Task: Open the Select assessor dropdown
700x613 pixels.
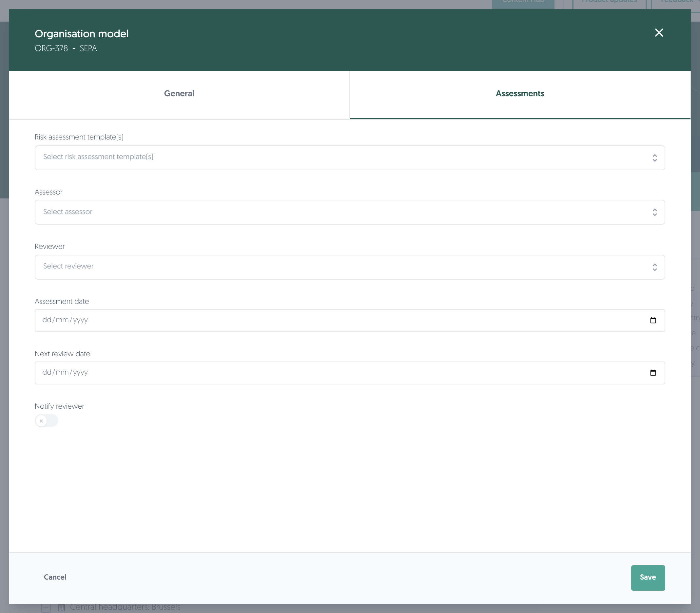Action: (x=350, y=212)
